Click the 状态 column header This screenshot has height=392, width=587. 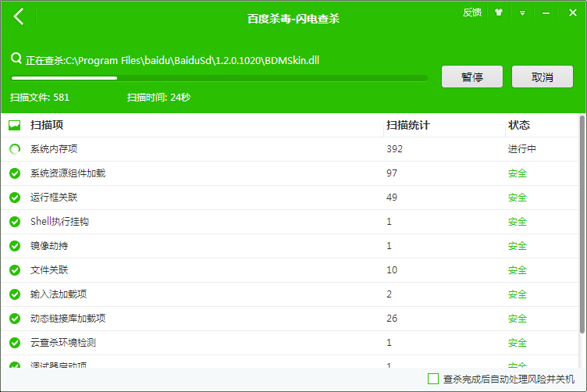[519, 125]
